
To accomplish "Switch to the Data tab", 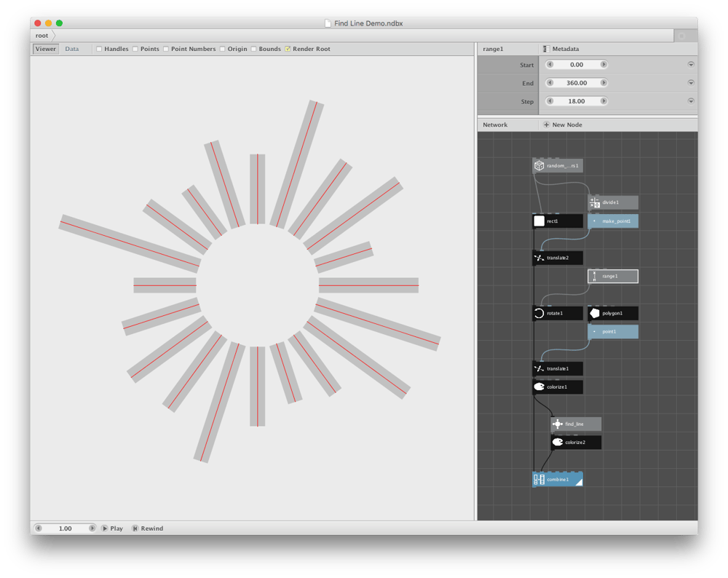I will (72, 49).
